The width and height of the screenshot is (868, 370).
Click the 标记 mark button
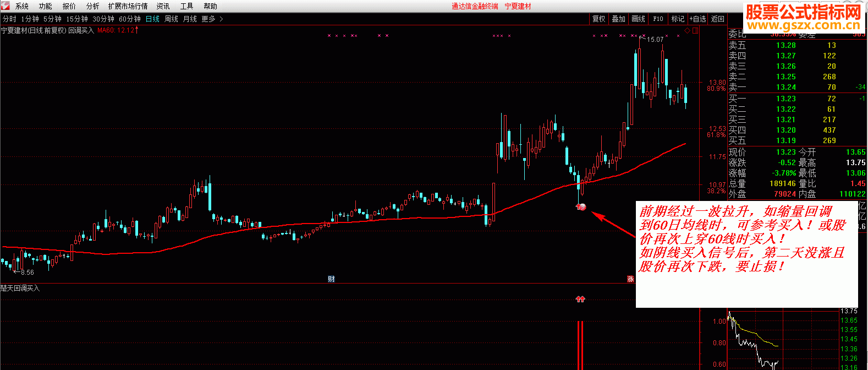678,19
